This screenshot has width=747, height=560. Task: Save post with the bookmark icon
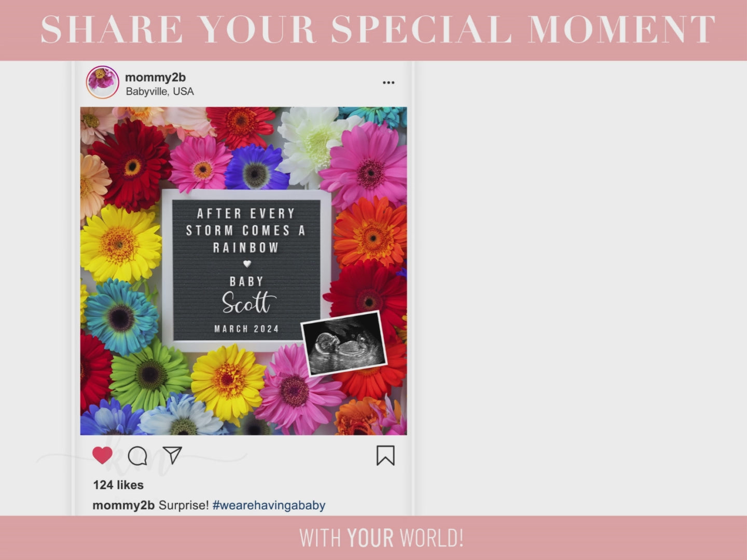[385, 456]
